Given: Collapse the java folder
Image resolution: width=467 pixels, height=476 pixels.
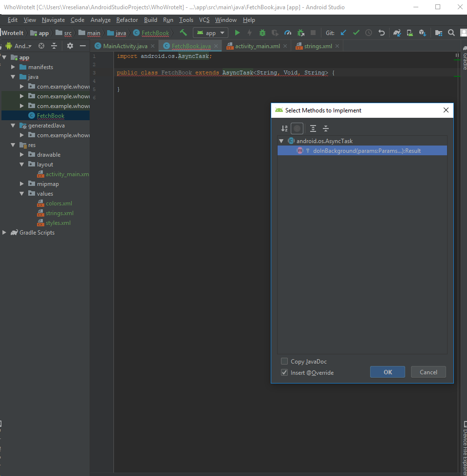Looking at the screenshot, I should (x=13, y=77).
